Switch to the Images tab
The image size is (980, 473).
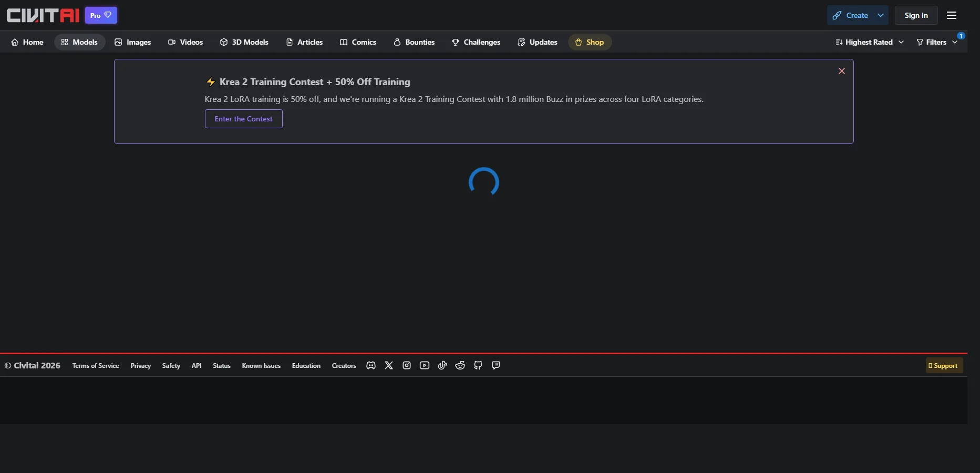click(x=133, y=42)
